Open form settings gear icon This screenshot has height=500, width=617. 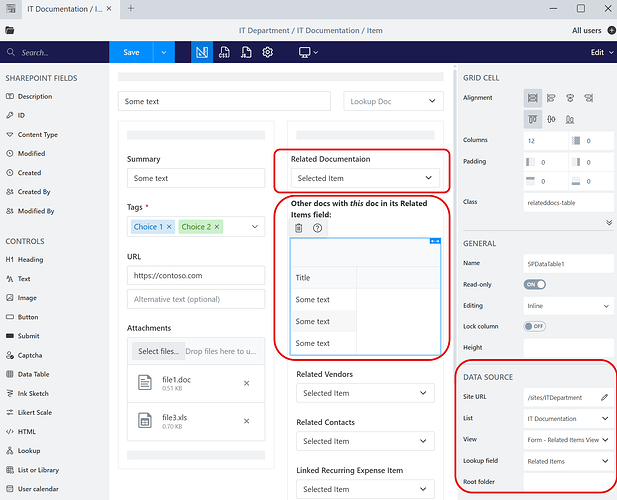pos(268,52)
